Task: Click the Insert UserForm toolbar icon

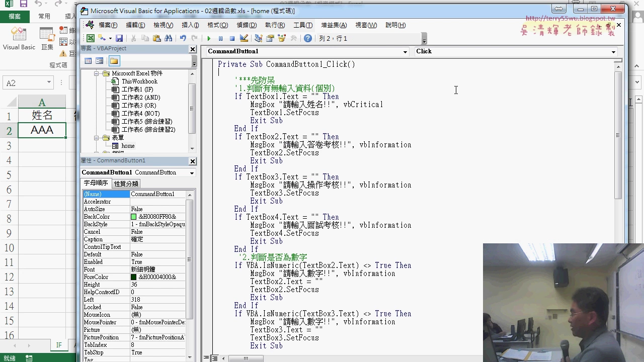Action: [x=102, y=38]
